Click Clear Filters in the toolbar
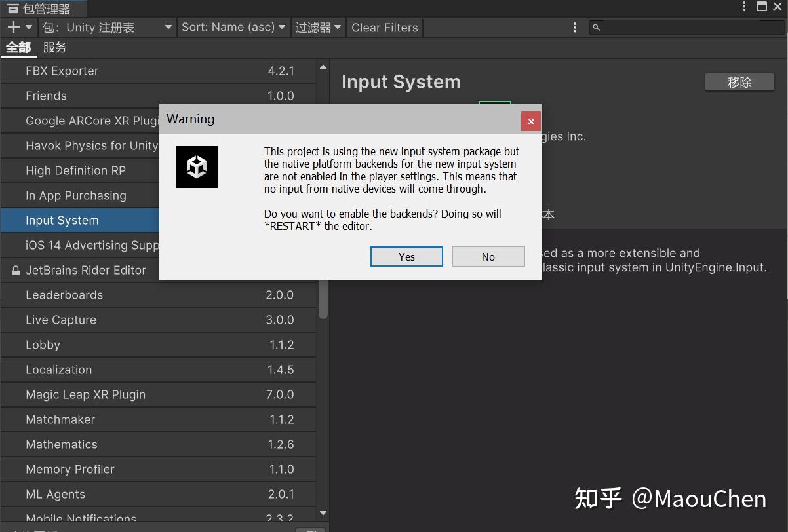 pos(385,28)
